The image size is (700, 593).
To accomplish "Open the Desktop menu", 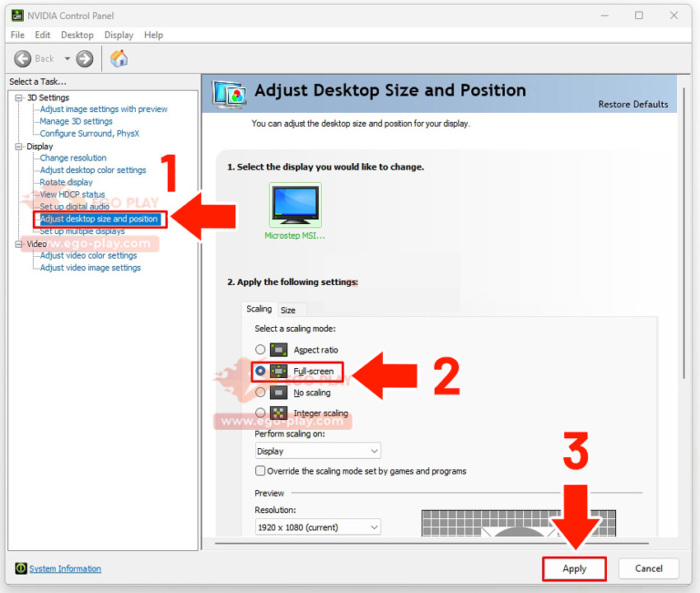I will pos(77,35).
